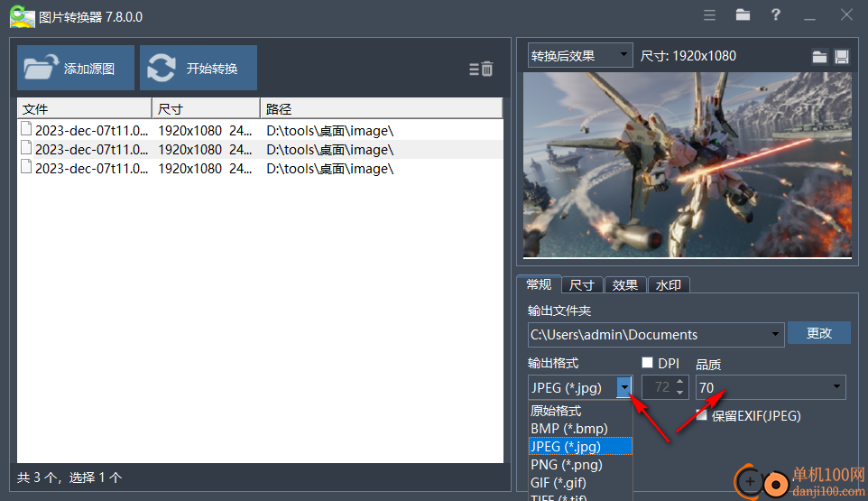Expand the quality (品质) dropdown
868x501 pixels.
836,386
